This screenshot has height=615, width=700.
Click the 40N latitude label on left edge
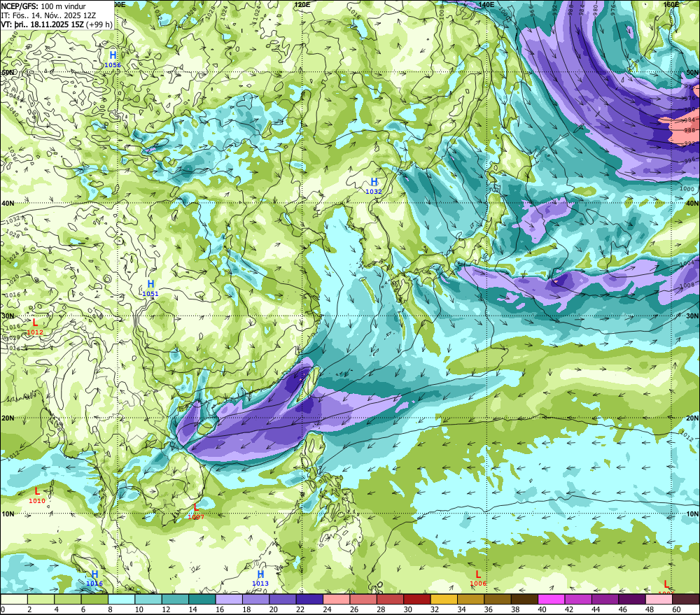pos(8,203)
